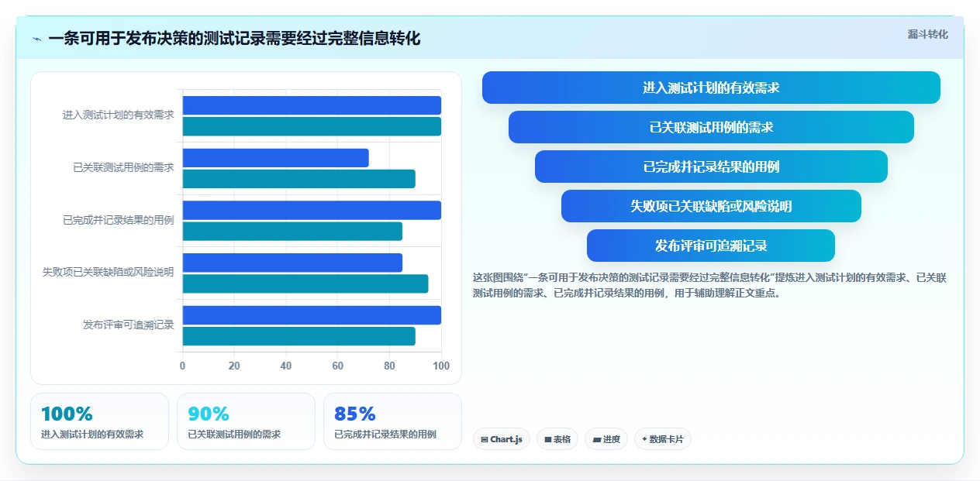Click the blue bar for 发布评审可追溯记录
The height and width of the screenshot is (481, 980).
click(x=312, y=315)
